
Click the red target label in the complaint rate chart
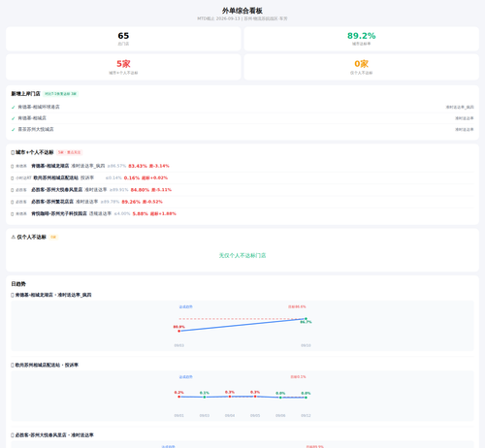[x=298, y=377]
